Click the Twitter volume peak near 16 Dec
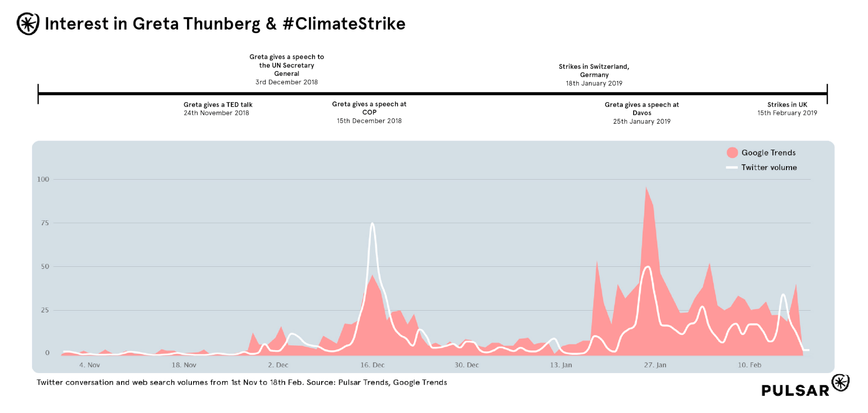868x413 pixels. click(x=372, y=224)
